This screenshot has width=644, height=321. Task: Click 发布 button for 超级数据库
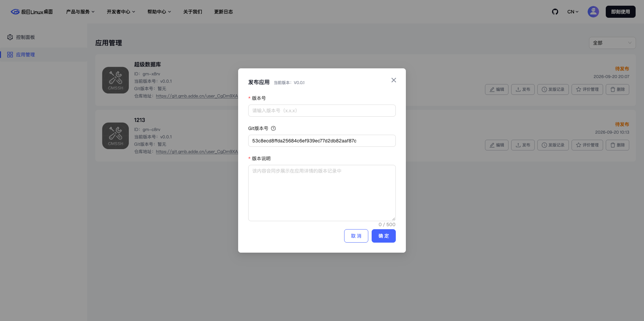523,89
